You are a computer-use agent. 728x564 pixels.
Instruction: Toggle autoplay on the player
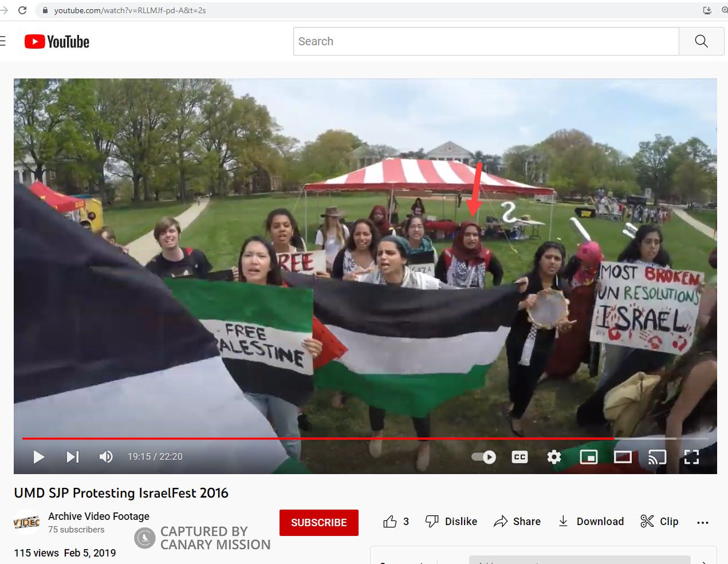483,456
